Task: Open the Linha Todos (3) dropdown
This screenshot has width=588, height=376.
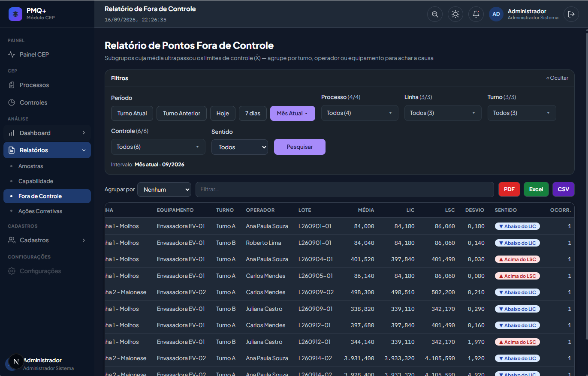Action: click(443, 113)
